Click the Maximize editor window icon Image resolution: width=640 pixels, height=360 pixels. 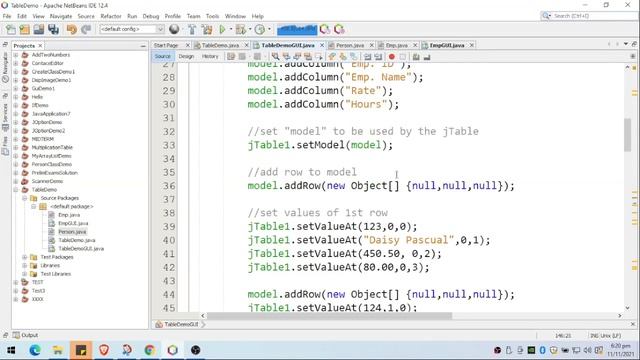point(634,44)
